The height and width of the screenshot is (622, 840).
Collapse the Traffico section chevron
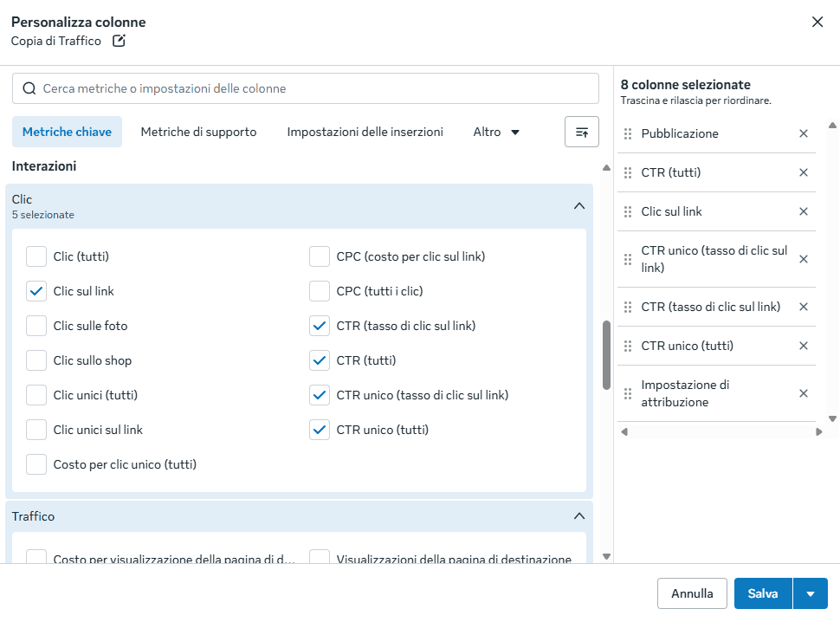point(579,516)
